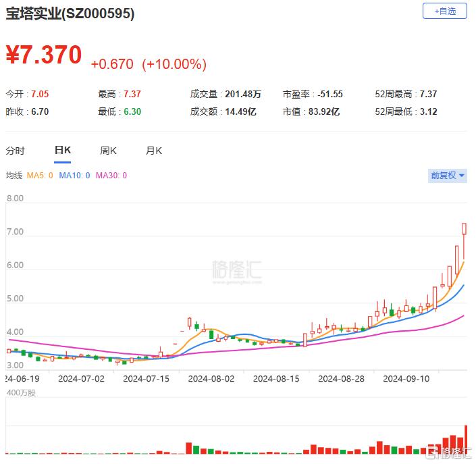Click the 市盈率 value -51.55
476x464 pixels.
(330, 94)
